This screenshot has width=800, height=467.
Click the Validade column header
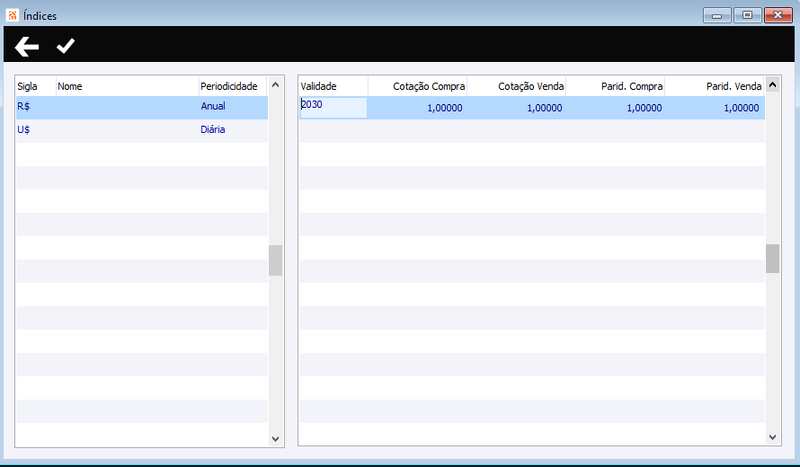click(334, 86)
